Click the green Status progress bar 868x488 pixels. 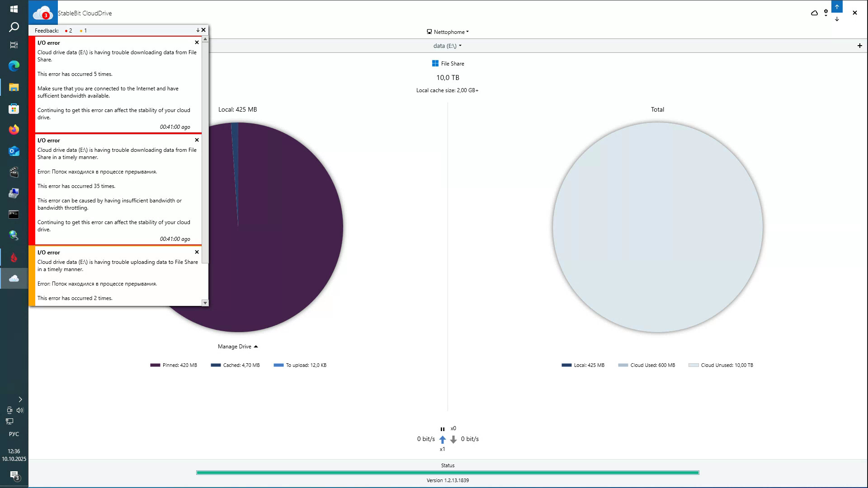click(448, 473)
